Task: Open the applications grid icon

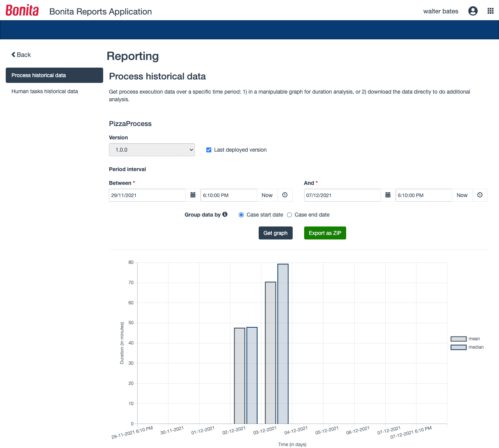Action: click(491, 10)
